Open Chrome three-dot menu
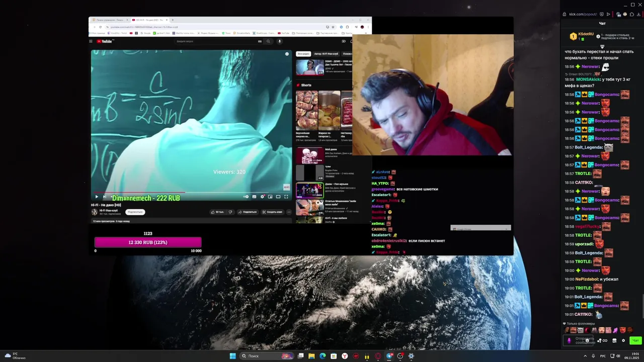This screenshot has height=362, width=644. (x=368, y=27)
